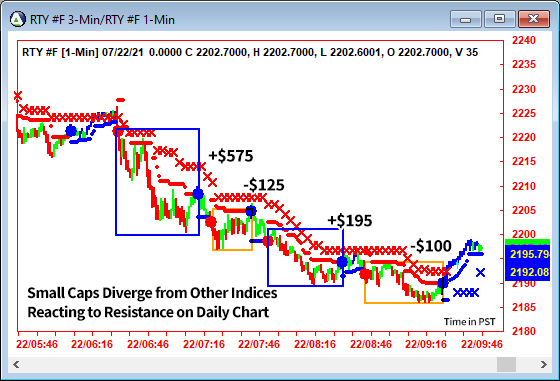Image resolution: width=560 pixels, height=381 pixels.
Task: Click the left scroll arrow on horizontal scrollbar
Action: coord(16,365)
